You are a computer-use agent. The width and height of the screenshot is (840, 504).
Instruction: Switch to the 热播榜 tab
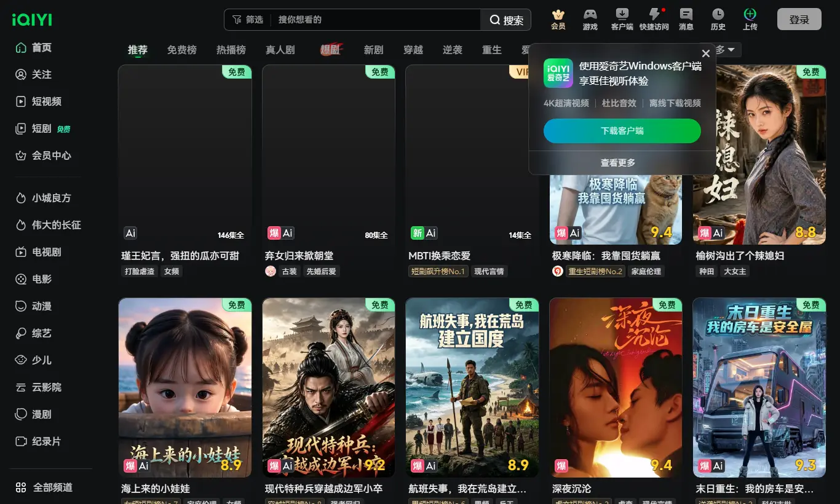(231, 50)
